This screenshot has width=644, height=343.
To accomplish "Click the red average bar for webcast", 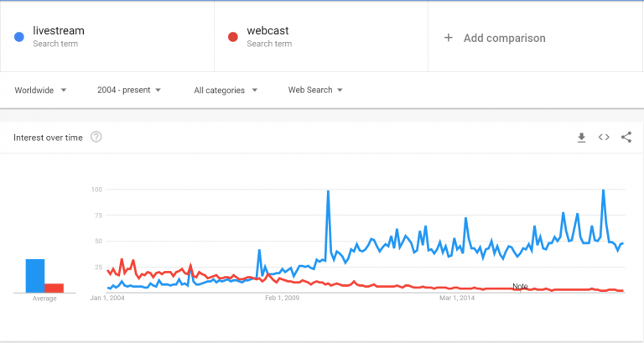I will pos(55,288).
